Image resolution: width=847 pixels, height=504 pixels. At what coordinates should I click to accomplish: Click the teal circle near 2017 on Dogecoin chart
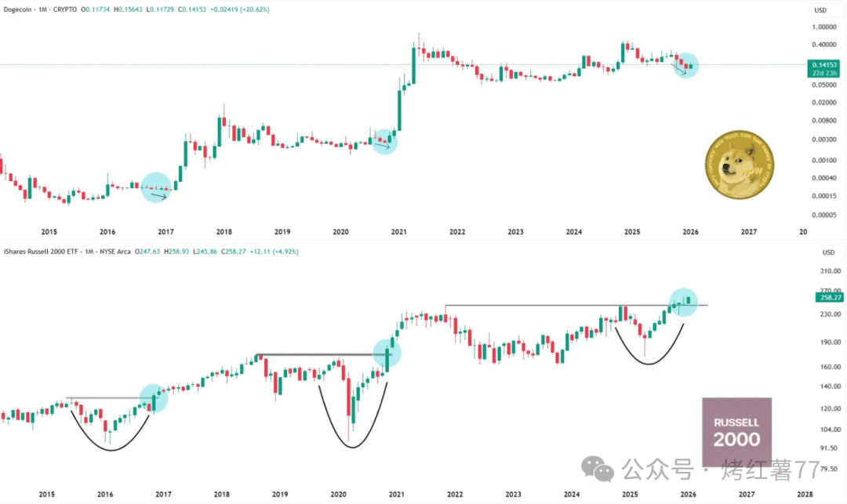[156, 188]
